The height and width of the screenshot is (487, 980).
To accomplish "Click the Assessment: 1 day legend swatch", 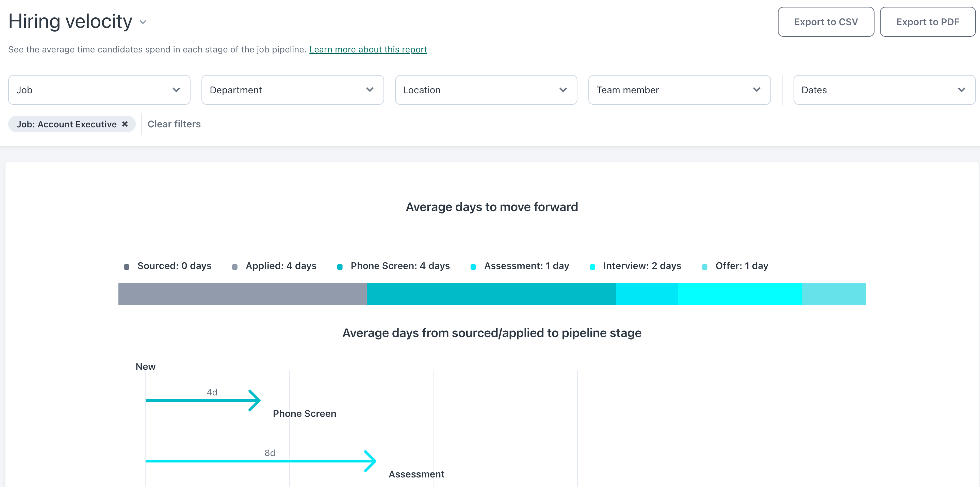I will 473,267.
